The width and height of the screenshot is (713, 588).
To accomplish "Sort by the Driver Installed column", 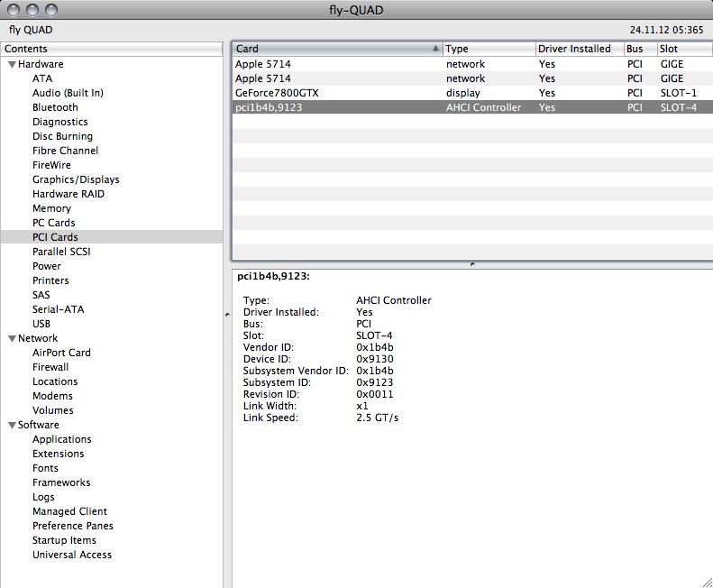I will coord(574,49).
